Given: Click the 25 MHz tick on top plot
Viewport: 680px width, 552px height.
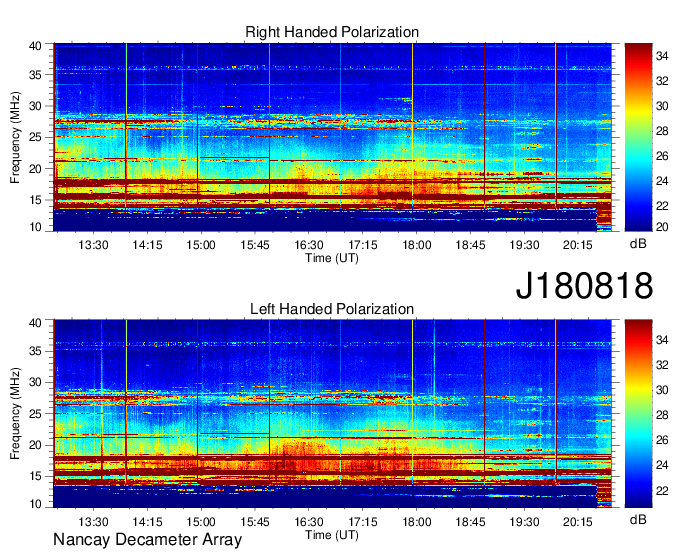Looking at the screenshot, I should tap(36, 137).
